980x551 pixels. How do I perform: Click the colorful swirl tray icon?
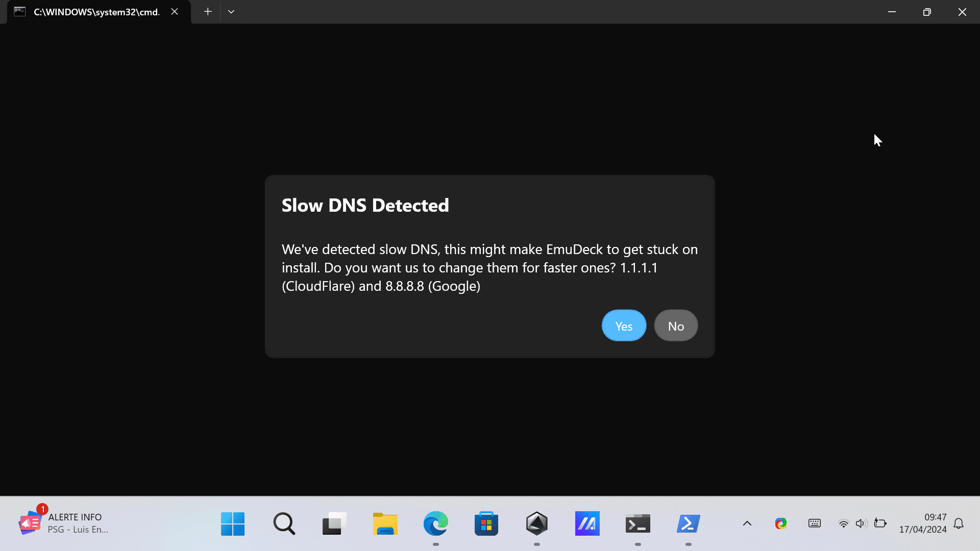tap(780, 523)
